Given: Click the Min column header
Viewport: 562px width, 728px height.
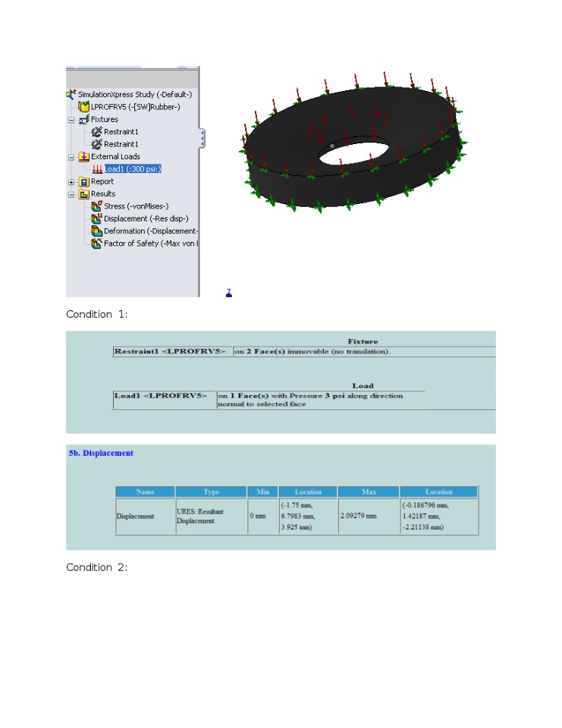Looking at the screenshot, I should pyautogui.click(x=262, y=491).
